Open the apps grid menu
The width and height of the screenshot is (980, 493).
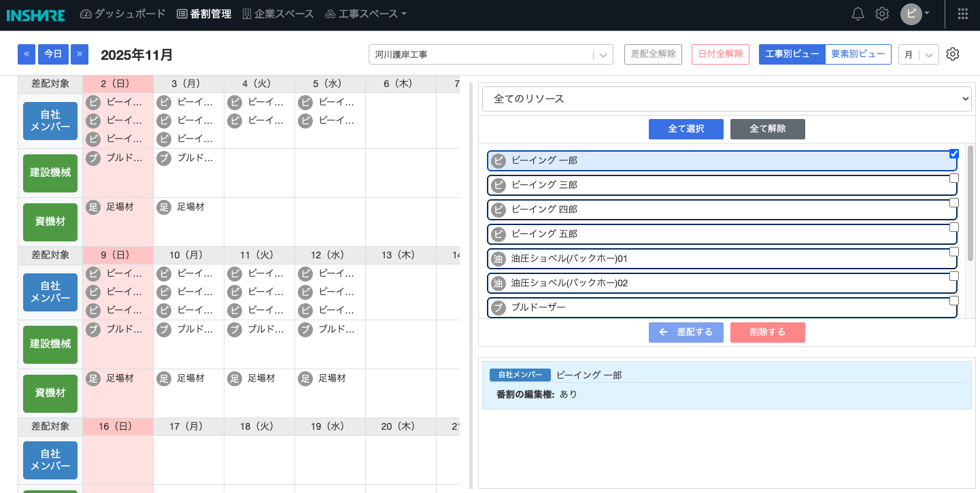(963, 14)
